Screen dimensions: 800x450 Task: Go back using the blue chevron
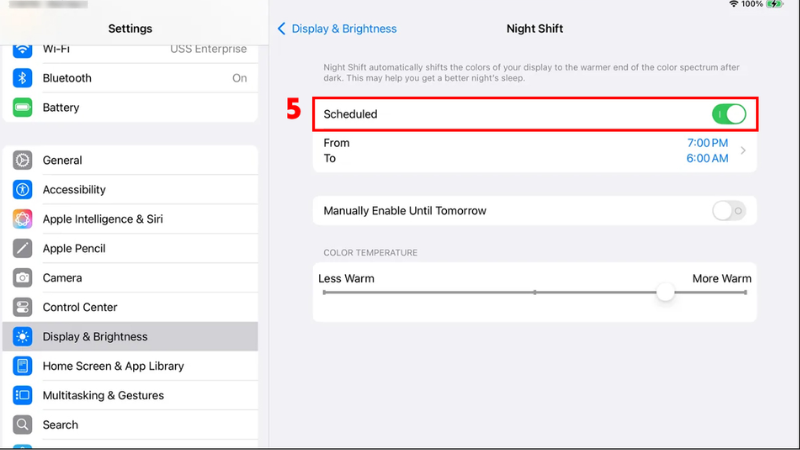[282, 29]
